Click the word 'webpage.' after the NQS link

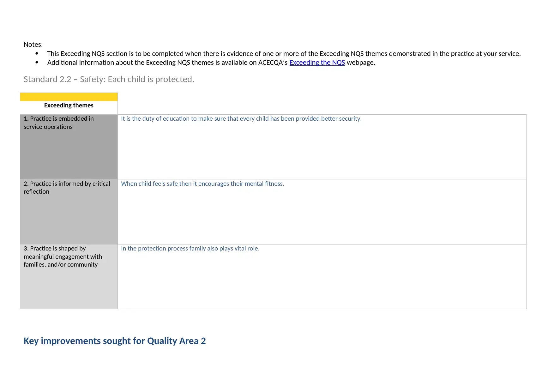[x=361, y=63]
